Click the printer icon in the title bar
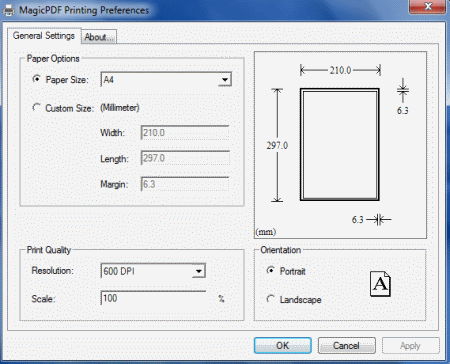The image size is (450, 364). coord(9,10)
